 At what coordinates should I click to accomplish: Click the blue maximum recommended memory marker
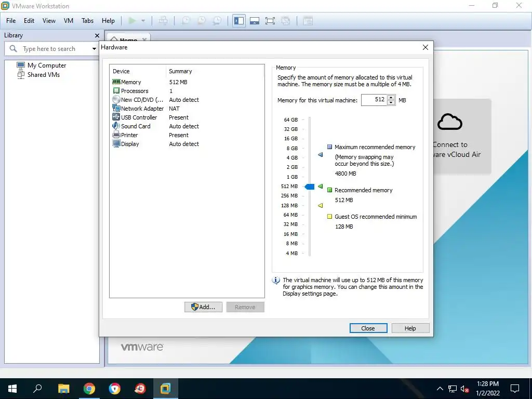click(320, 155)
